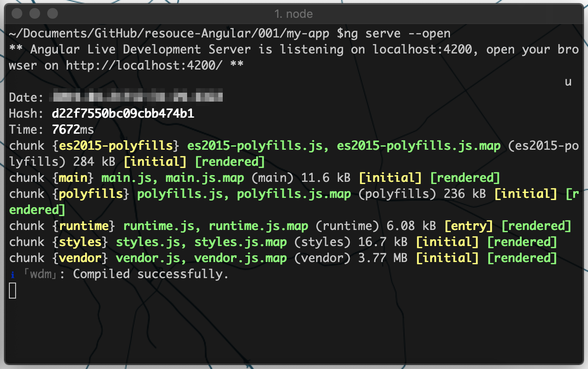
Task: Click the terminal cursor block
Action: click(x=12, y=291)
